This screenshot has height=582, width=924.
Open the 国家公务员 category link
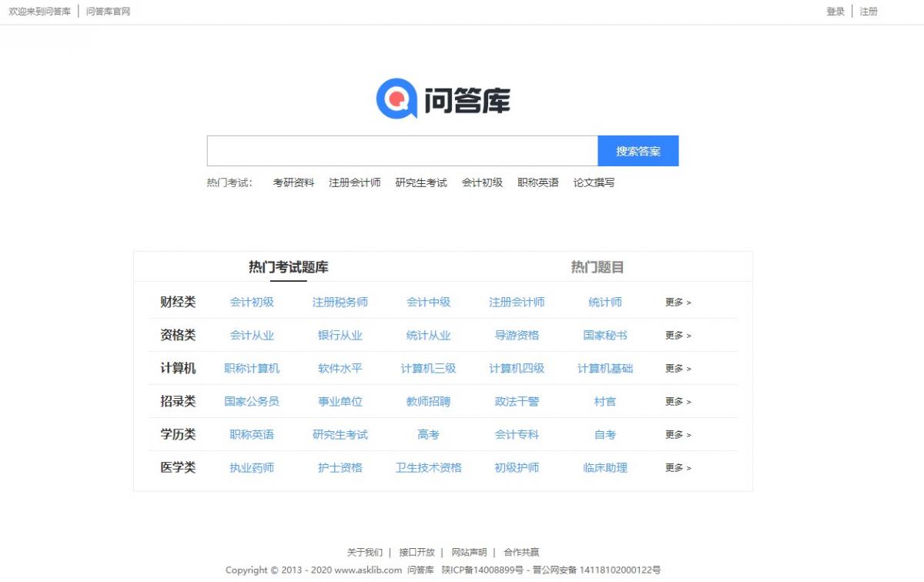coord(252,402)
